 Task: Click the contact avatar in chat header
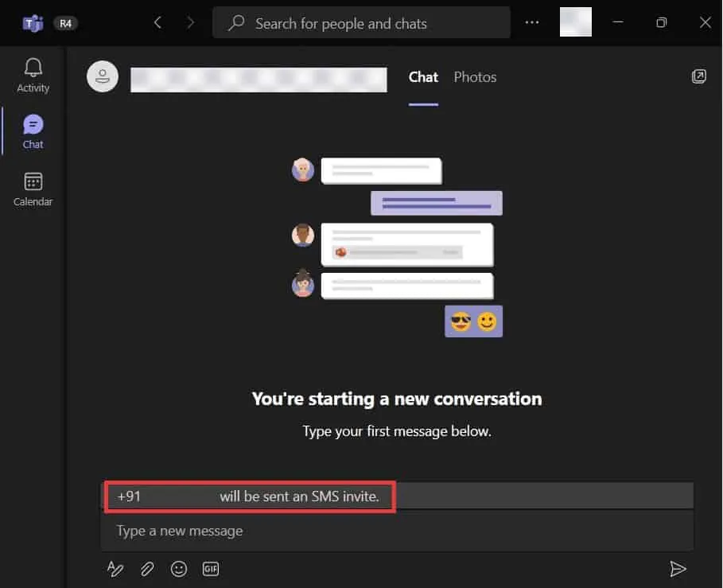click(x=103, y=77)
